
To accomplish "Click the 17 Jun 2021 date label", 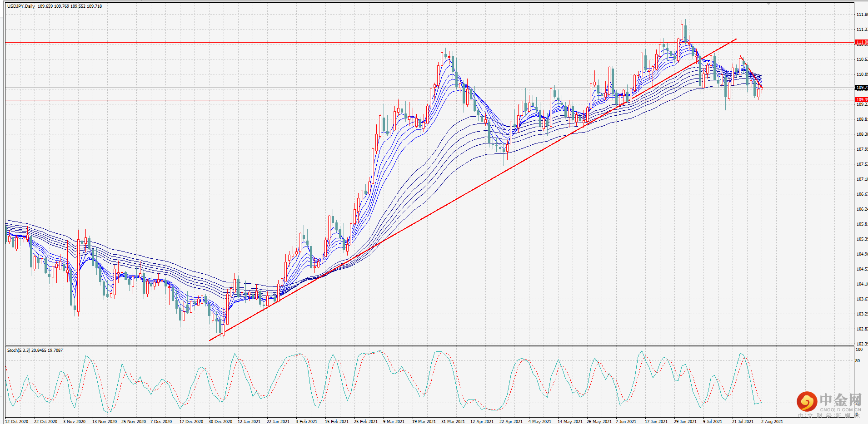I will coord(656,421).
